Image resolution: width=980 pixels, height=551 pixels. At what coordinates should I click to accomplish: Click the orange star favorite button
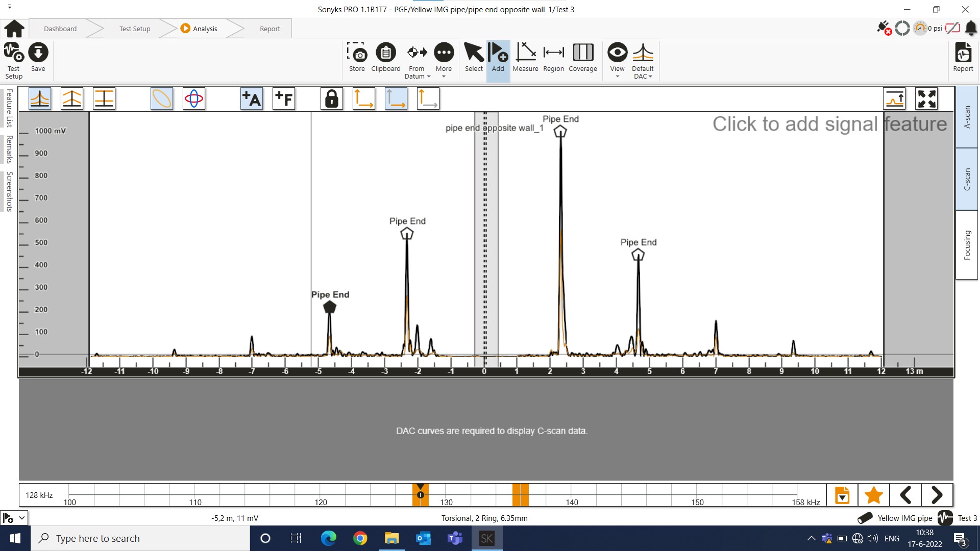pos(874,495)
